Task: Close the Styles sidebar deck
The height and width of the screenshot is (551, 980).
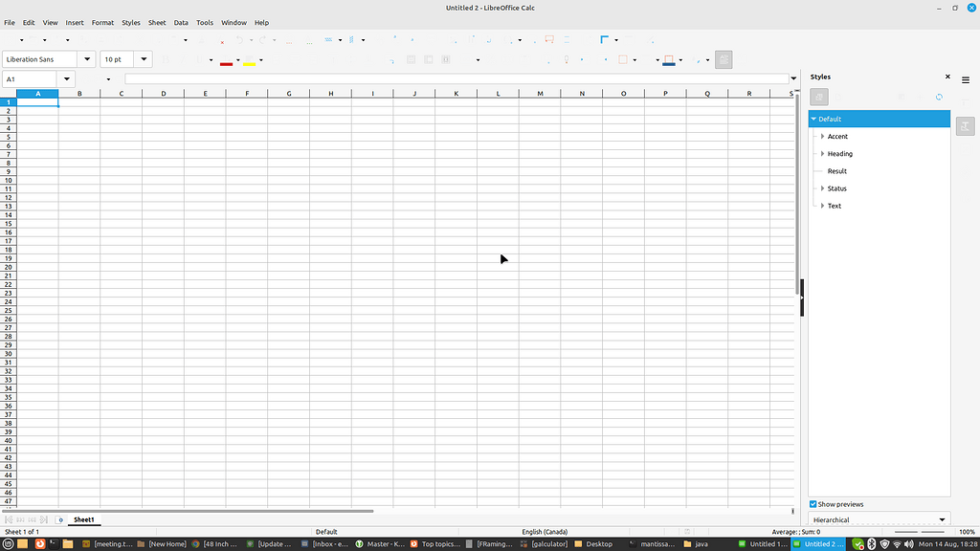Action: click(947, 77)
